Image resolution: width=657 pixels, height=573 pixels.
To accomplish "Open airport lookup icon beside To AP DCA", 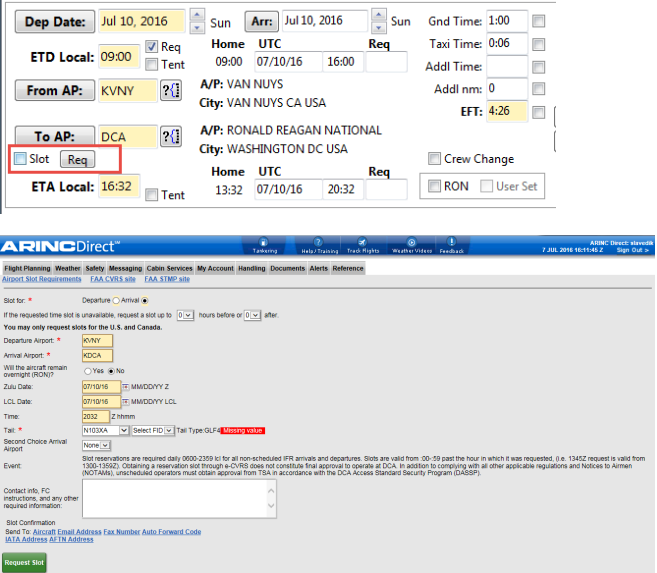I will click(171, 137).
